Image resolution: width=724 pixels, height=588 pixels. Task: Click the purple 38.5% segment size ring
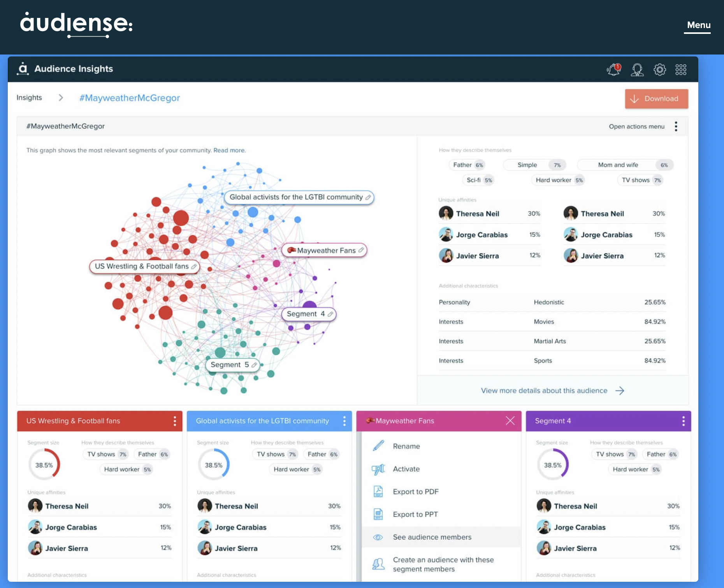[553, 465]
